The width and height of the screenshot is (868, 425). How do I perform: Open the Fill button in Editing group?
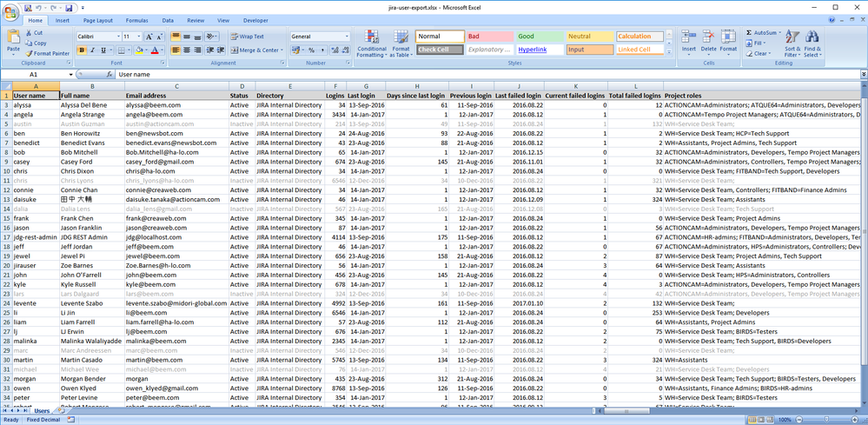(755, 43)
